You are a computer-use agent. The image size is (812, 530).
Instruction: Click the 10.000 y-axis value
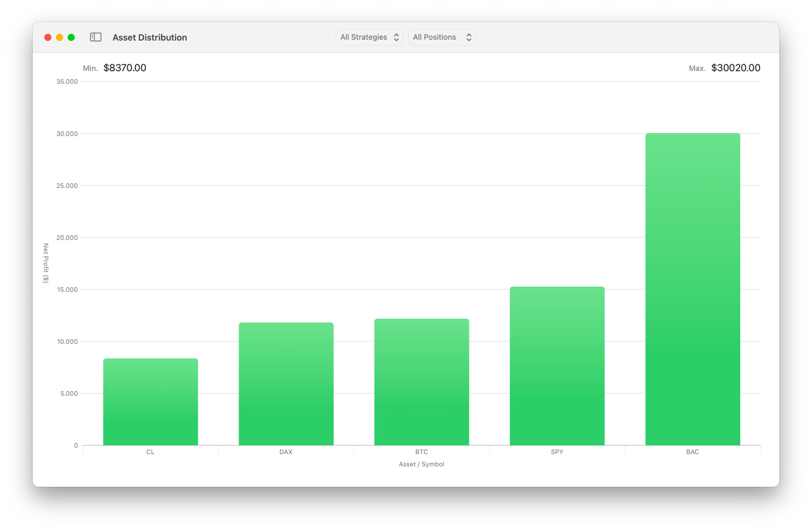(67, 341)
